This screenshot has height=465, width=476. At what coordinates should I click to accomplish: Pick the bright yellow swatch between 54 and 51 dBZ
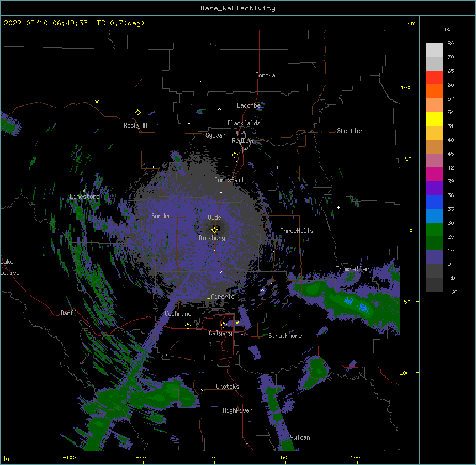pos(434,119)
